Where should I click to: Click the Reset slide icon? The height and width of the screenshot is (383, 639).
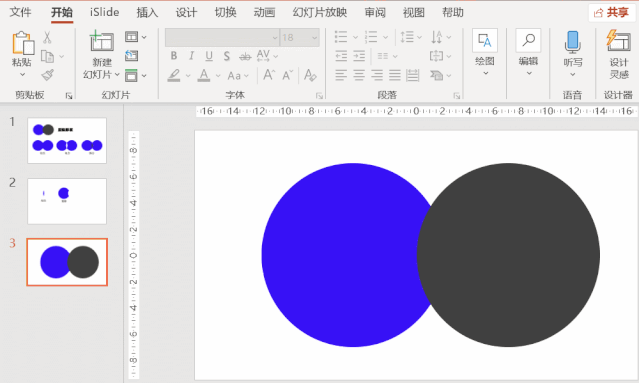tap(131, 56)
